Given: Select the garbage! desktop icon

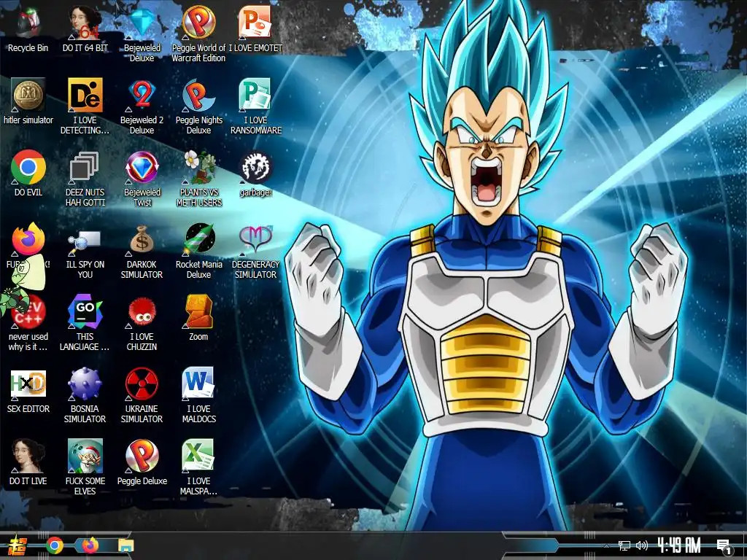Looking at the screenshot, I should pyautogui.click(x=255, y=174).
